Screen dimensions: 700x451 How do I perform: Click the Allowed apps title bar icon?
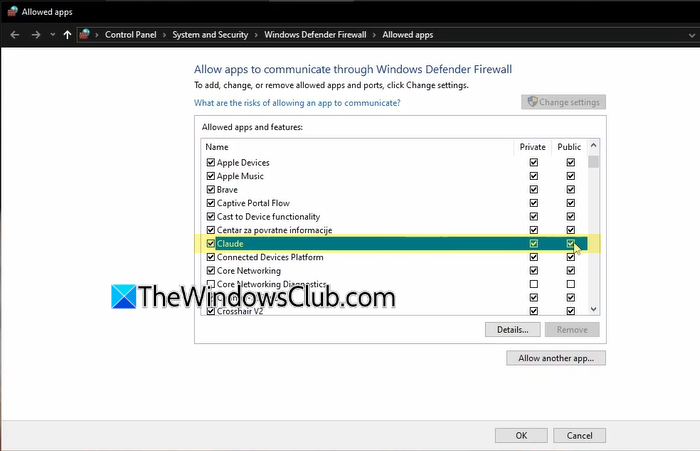pos(12,12)
